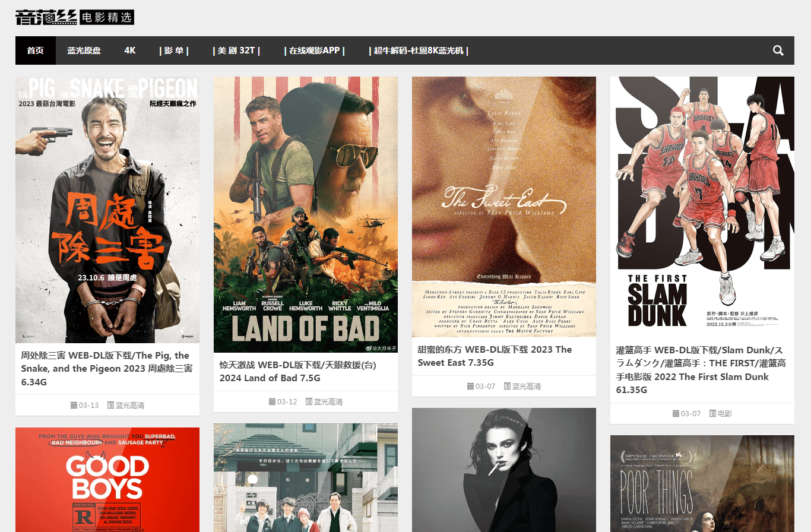Click 蓝光高清 category under The Sweet East post

(x=527, y=387)
